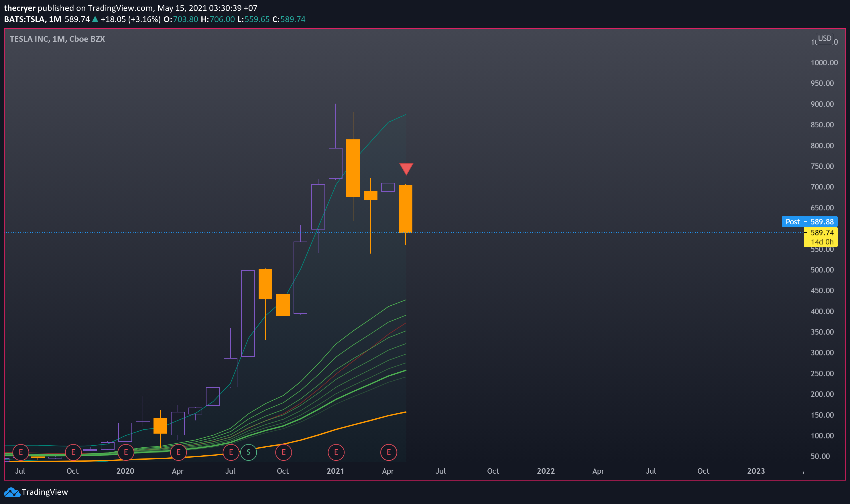
Task: Click the yellow 589.74 price label
Action: click(x=821, y=233)
